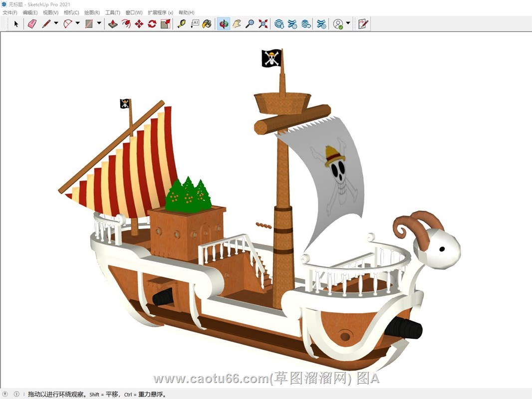Click the red striped rear sail
Viewport: 532px width, 399px height.
pos(129,170)
